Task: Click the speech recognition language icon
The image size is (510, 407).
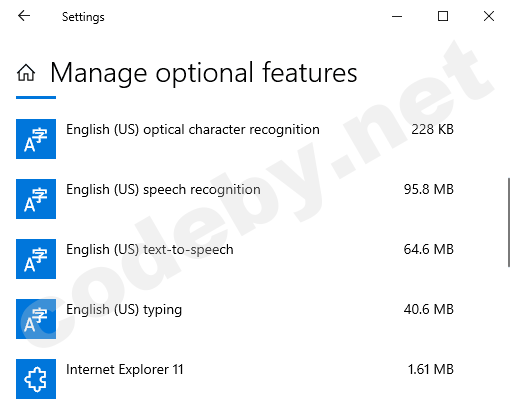Action: [36, 199]
